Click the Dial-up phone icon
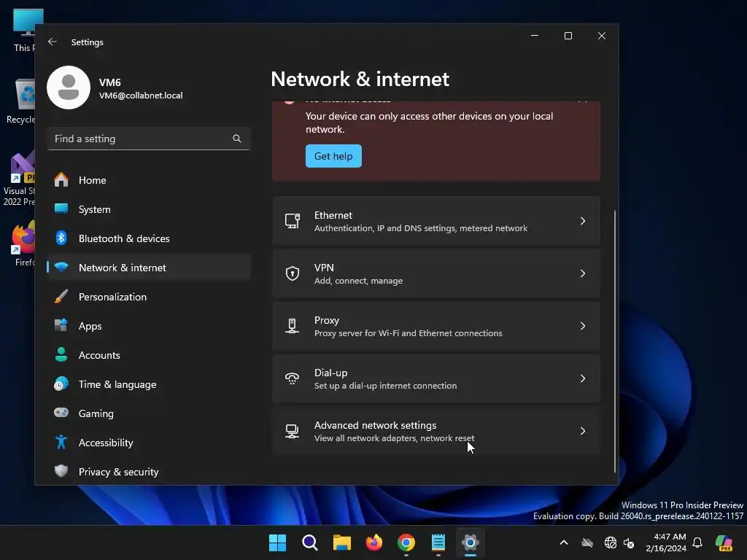Viewport: 747px width, 560px height. (x=292, y=378)
